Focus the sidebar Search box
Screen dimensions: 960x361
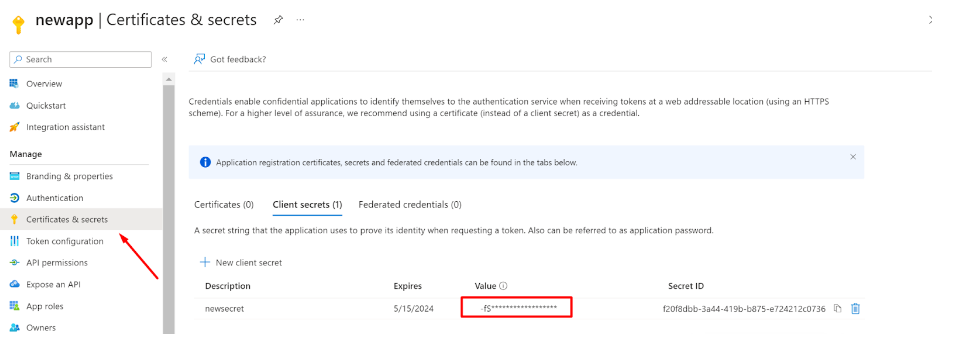[81, 59]
